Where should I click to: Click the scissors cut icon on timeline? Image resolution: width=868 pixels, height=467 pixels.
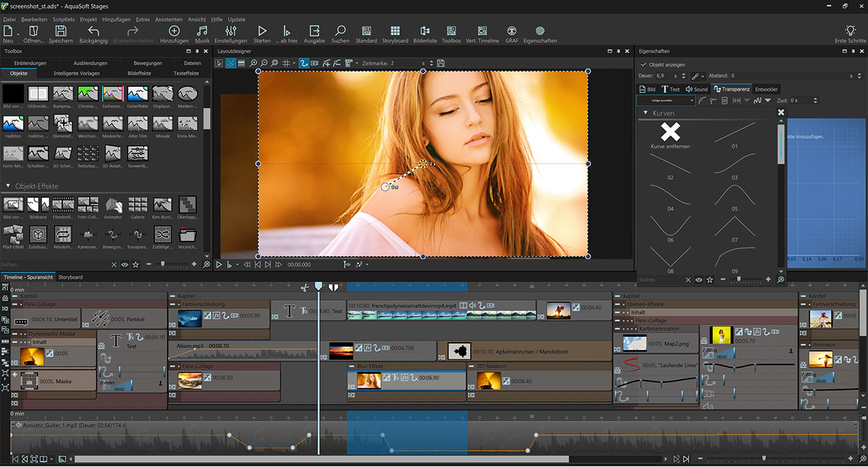[x=305, y=288]
